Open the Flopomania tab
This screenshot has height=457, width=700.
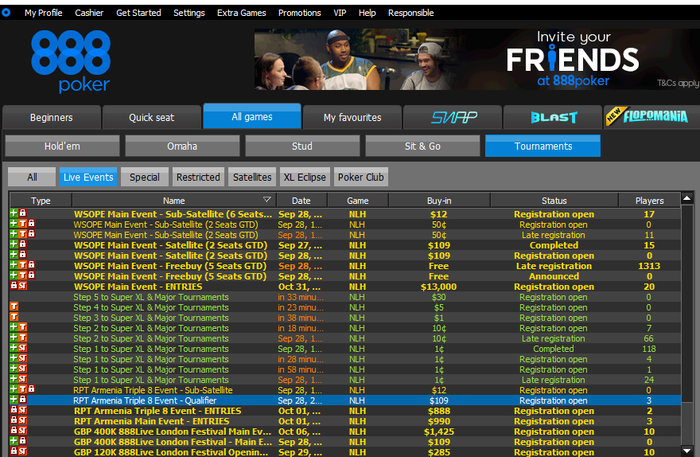point(651,117)
